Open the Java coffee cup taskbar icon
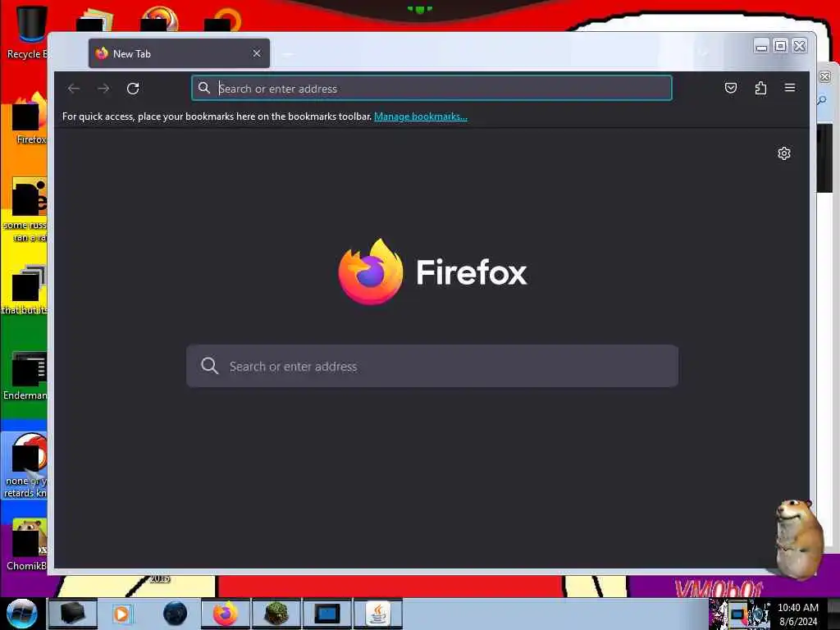840x630 pixels. (377, 614)
